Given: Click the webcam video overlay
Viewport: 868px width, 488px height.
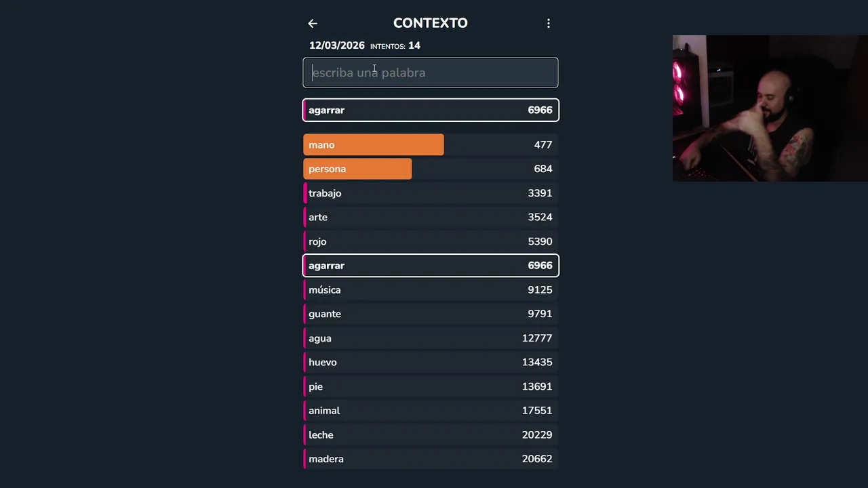Looking at the screenshot, I should [x=770, y=108].
